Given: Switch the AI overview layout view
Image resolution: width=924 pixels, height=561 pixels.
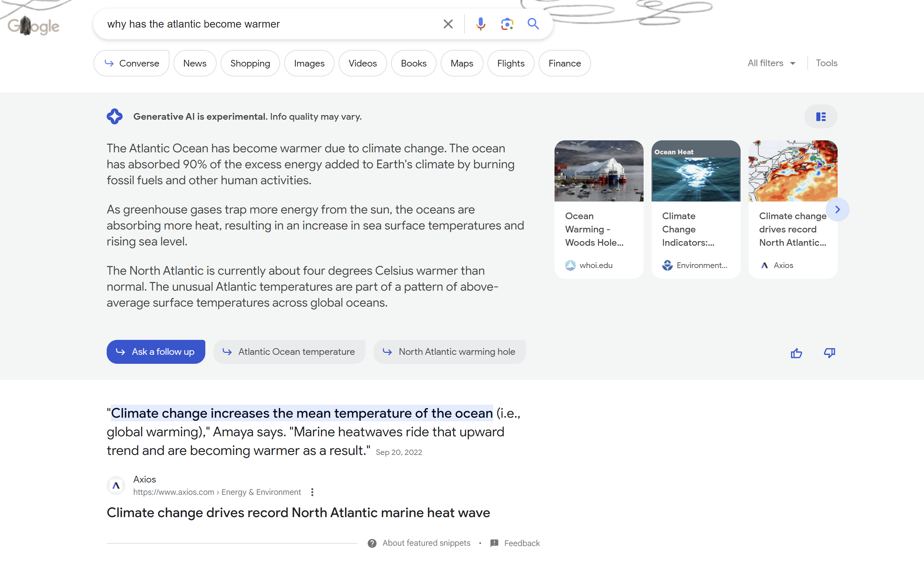Looking at the screenshot, I should coord(821,116).
